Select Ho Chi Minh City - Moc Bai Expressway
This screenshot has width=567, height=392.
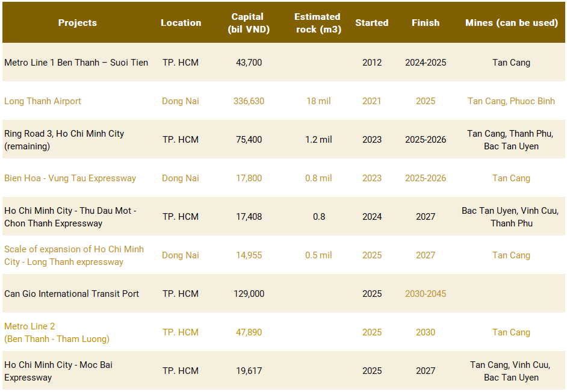point(58,371)
